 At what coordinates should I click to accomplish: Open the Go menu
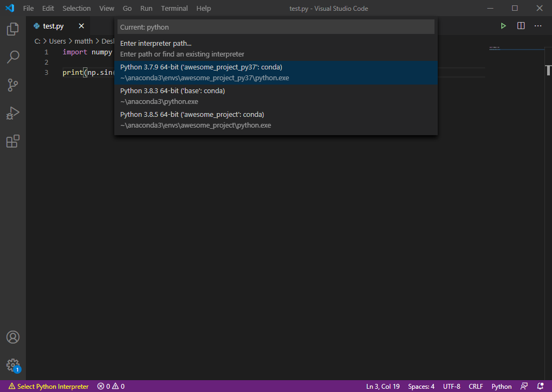tap(127, 8)
